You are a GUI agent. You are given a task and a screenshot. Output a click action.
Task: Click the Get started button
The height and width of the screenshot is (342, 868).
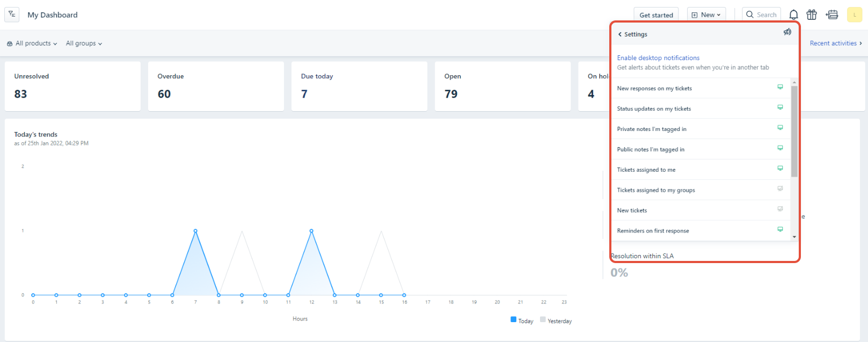pyautogui.click(x=656, y=15)
